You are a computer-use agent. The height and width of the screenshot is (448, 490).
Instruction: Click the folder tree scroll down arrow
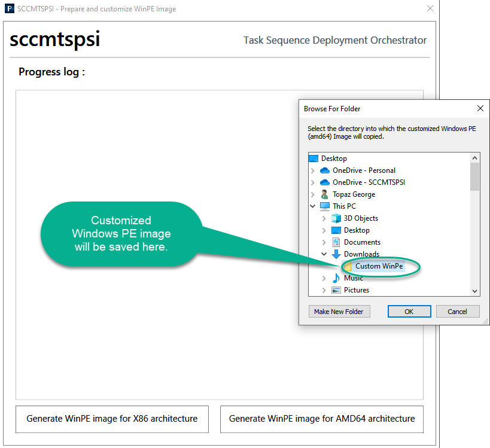[x=474, y=291]
